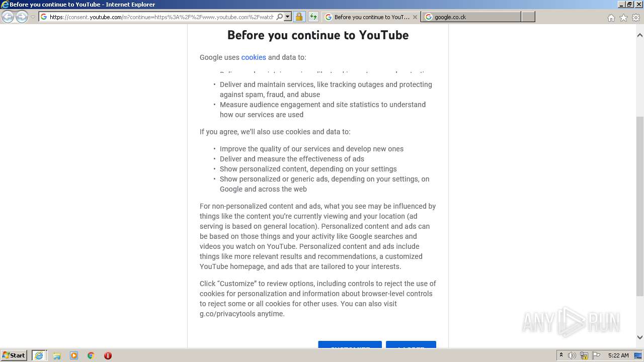644x362 pixels.
Task: Open the Tools gear icon
Action: (x=636, y=18)
